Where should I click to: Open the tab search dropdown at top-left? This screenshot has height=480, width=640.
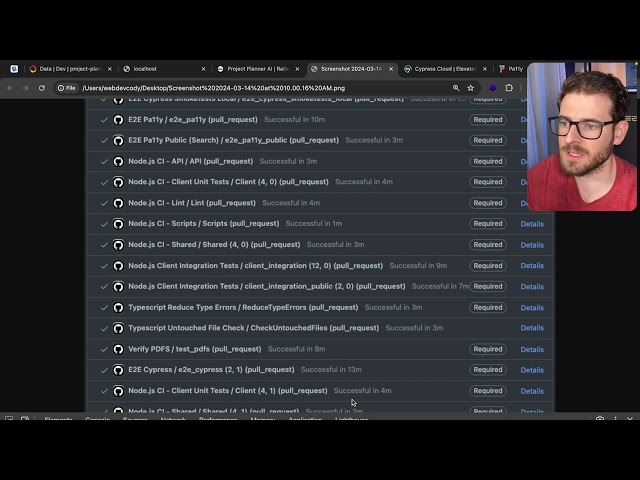click(x=14, y=69)
